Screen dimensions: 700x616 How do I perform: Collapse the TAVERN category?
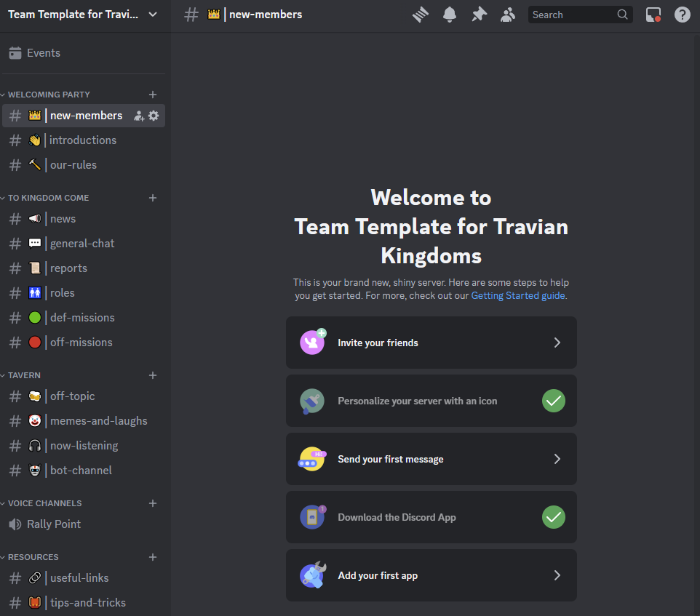pos(24,375)
